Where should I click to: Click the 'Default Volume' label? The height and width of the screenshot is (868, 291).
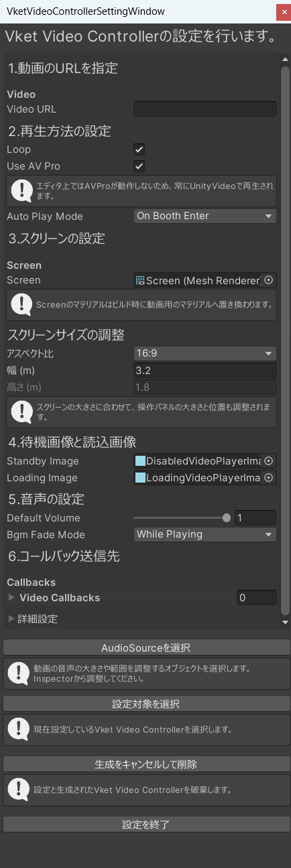pyautogui.click(x=44, y=518)
